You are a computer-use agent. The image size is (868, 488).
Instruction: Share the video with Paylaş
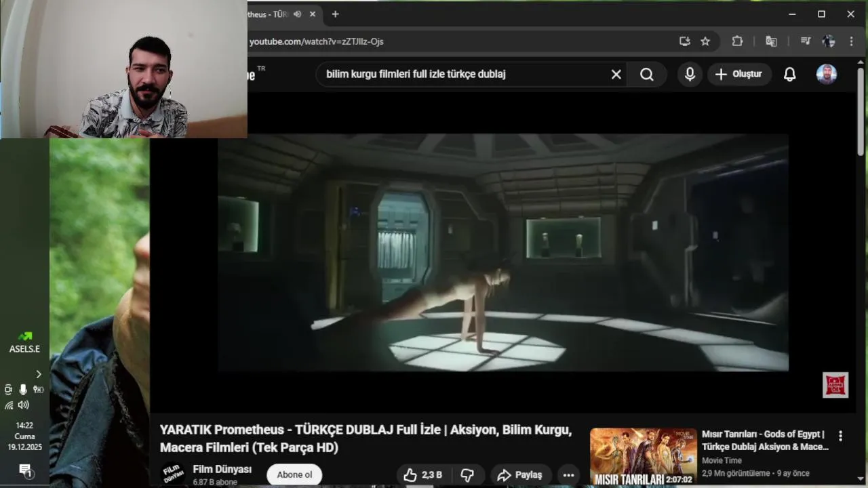pyautogui.click(x=520, y=475)
